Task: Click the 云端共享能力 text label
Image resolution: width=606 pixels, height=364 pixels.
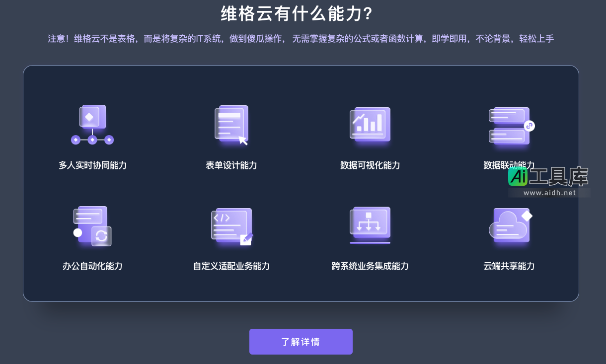Action: coord(509,266)
